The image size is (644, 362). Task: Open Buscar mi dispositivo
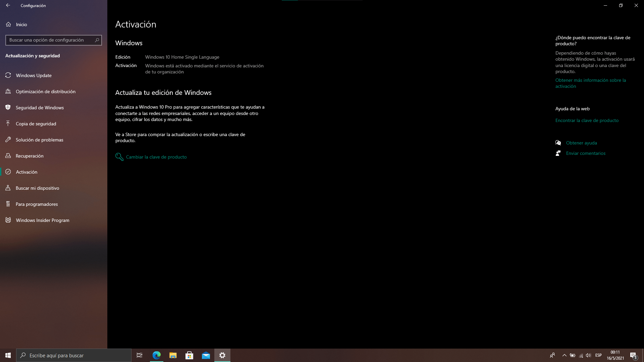click(37, 188)
